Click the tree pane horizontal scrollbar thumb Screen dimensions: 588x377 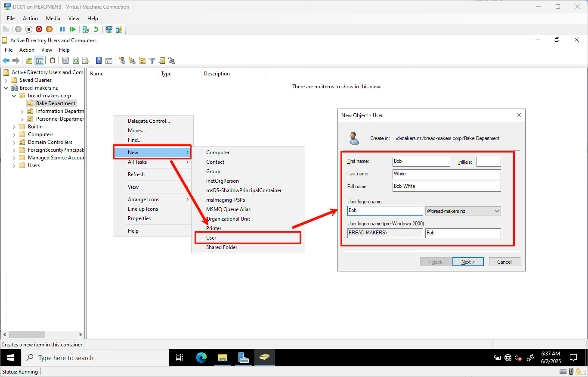(27, 334)
